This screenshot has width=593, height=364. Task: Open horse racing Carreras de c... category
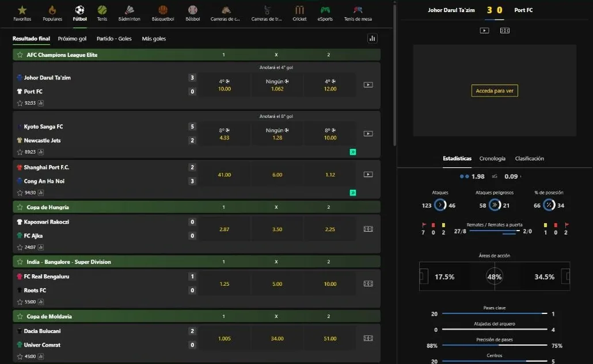click(x=225, y=13)
